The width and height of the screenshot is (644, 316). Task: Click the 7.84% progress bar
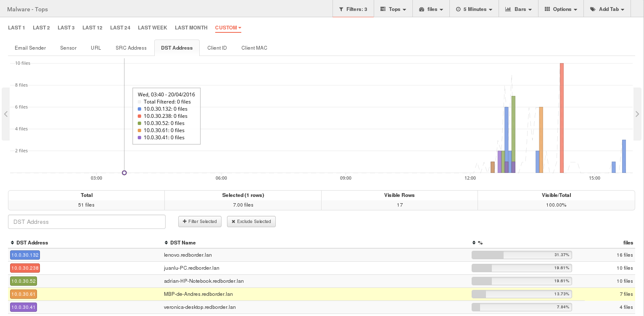click(x=522, y=307)
